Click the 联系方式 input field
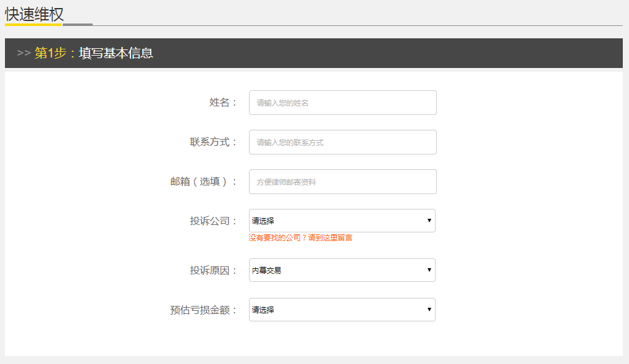 coord(342,142)
